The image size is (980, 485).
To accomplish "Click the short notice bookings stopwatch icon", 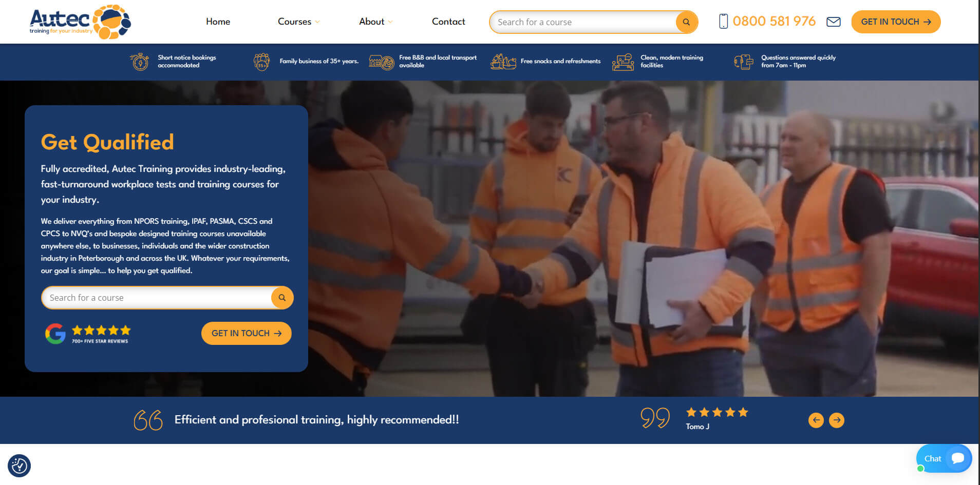I will pos(139,62).
